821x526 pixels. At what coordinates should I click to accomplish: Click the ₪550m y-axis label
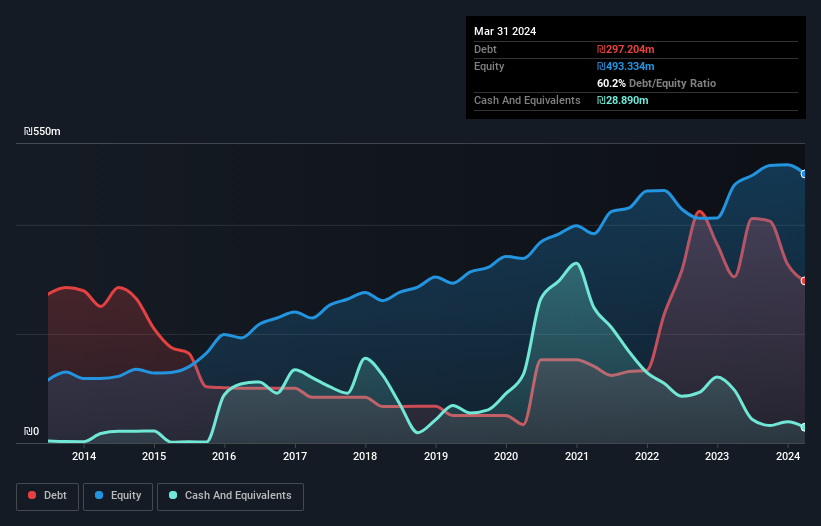[42, 131]
